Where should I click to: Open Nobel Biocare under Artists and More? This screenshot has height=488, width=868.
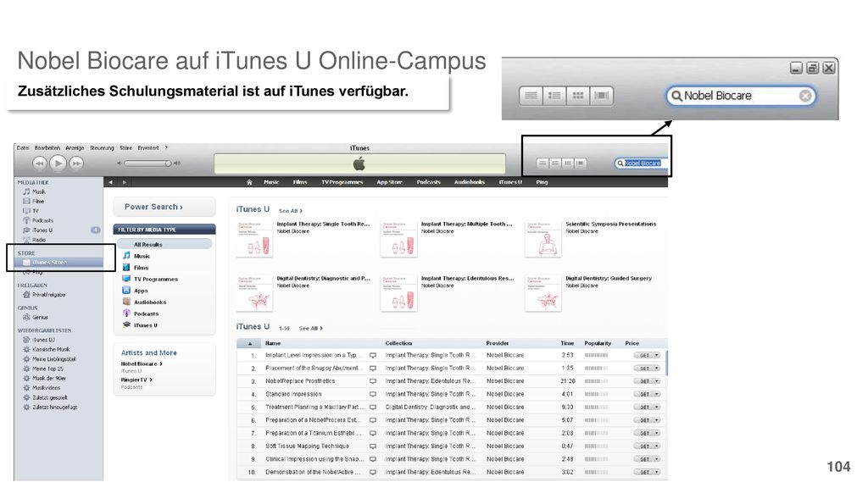pyautogui.click(x=142, y=364)
